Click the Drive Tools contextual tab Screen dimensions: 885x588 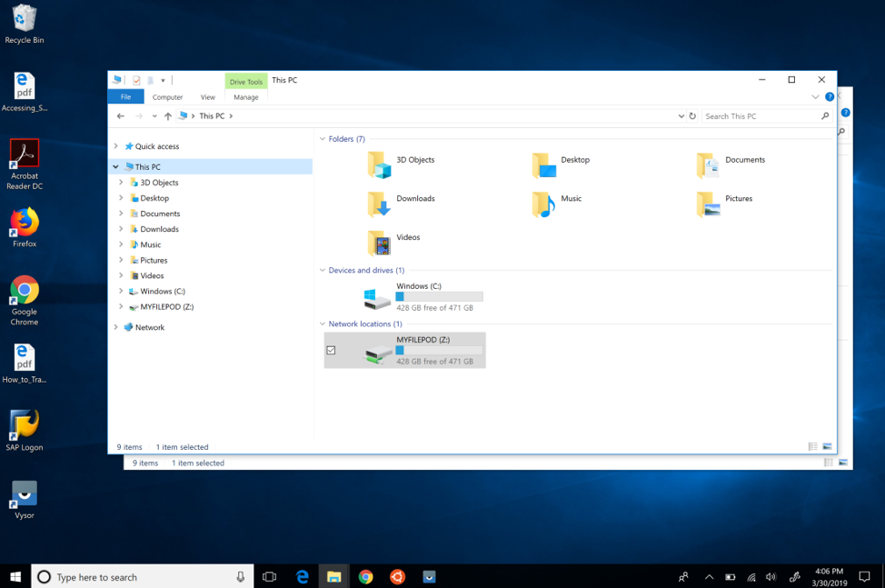pyautogui.click(x=246, y=81)
